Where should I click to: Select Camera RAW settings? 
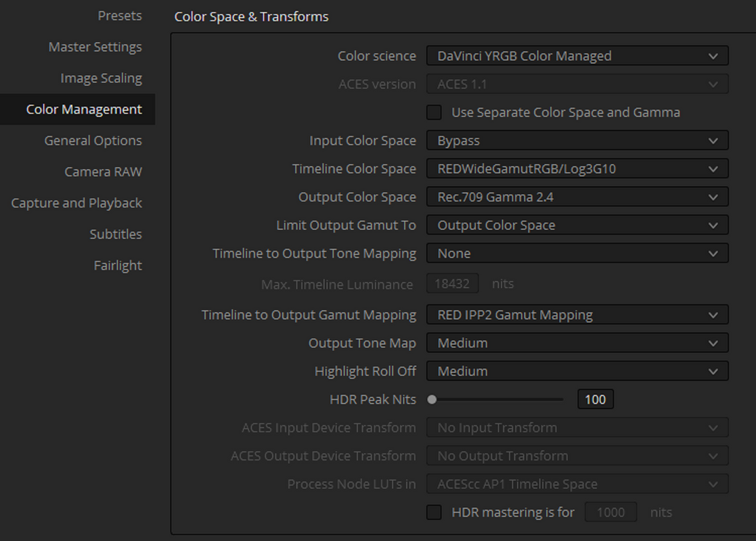tap(103, 172)
